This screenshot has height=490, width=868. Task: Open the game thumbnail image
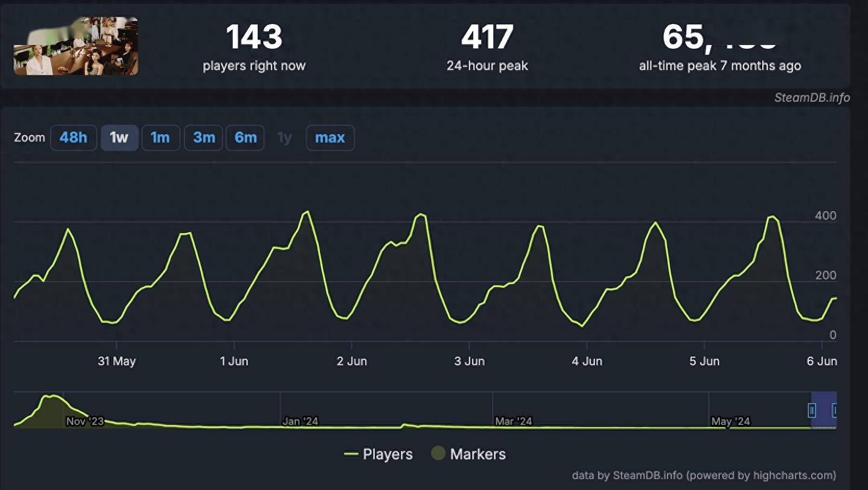tap(76, 46)
